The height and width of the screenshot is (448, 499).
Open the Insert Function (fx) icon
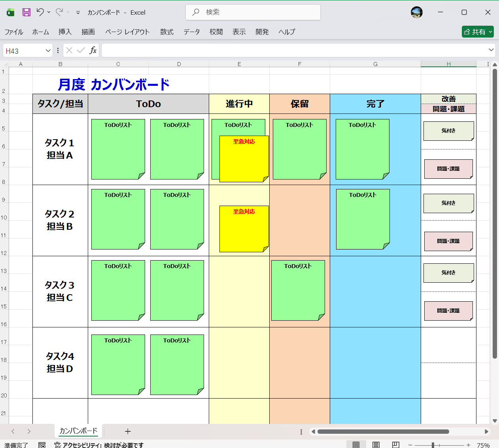(94, 50)
